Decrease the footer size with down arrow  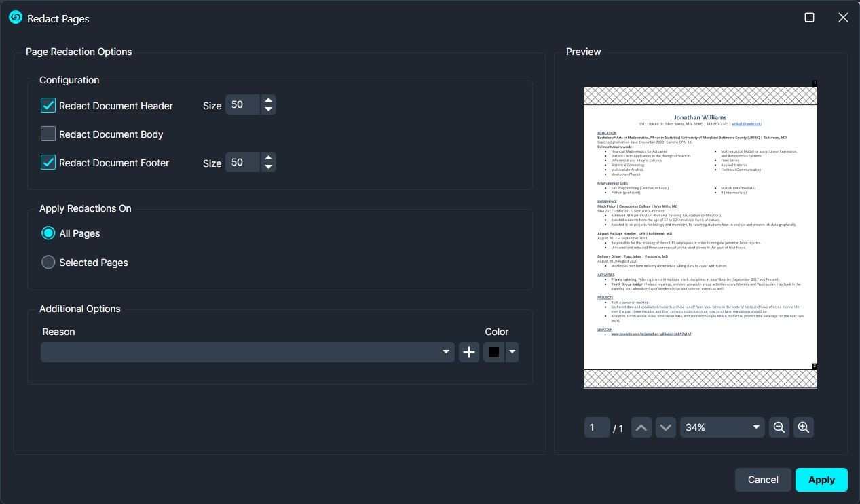click(x=268, y=167)
